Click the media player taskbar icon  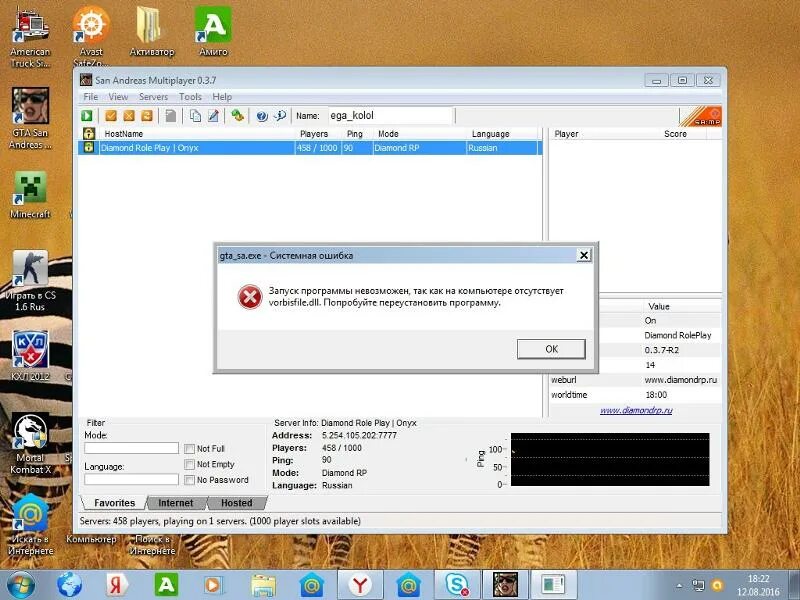click(213, 585)
